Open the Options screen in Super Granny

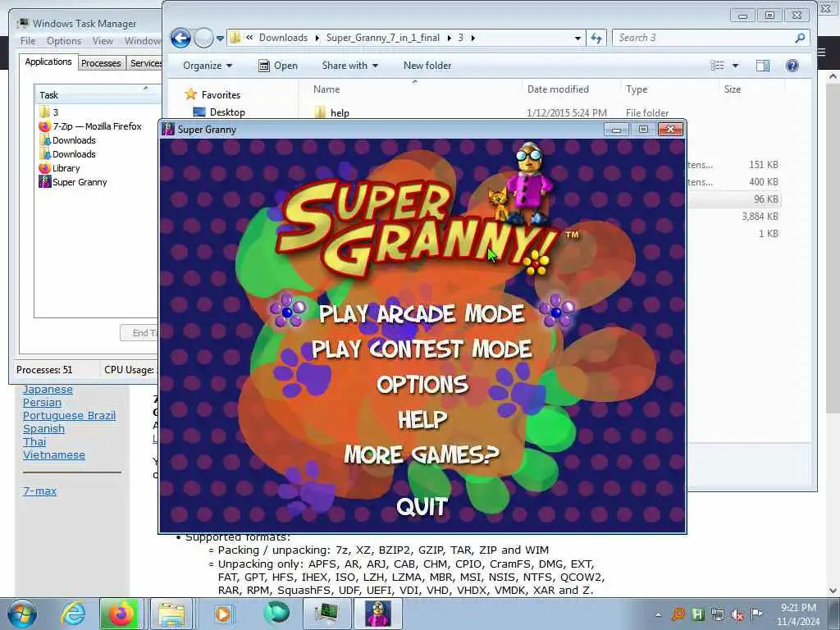[422, 384]
